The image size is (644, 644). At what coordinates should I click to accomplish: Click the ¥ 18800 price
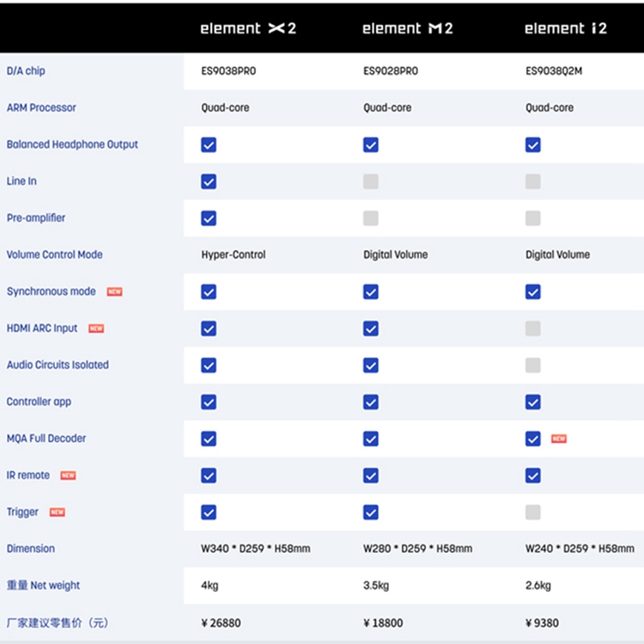[383, 623]
